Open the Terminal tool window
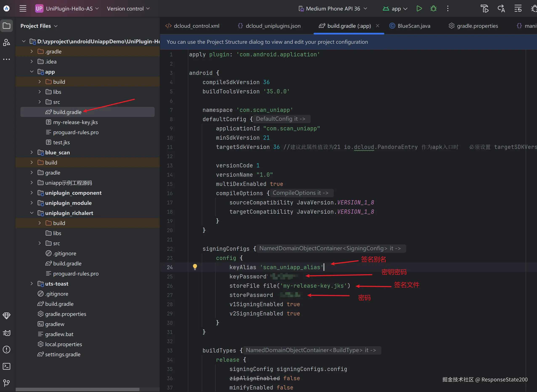The width and height of the screenshot is (537, 392). tap(6, 366)
